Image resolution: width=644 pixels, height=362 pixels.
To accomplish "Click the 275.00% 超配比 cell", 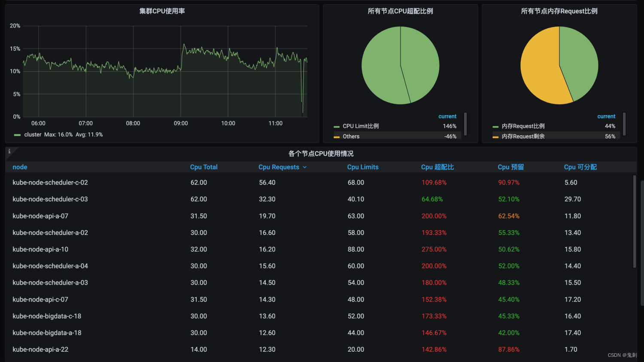I will tap(434, 249).
